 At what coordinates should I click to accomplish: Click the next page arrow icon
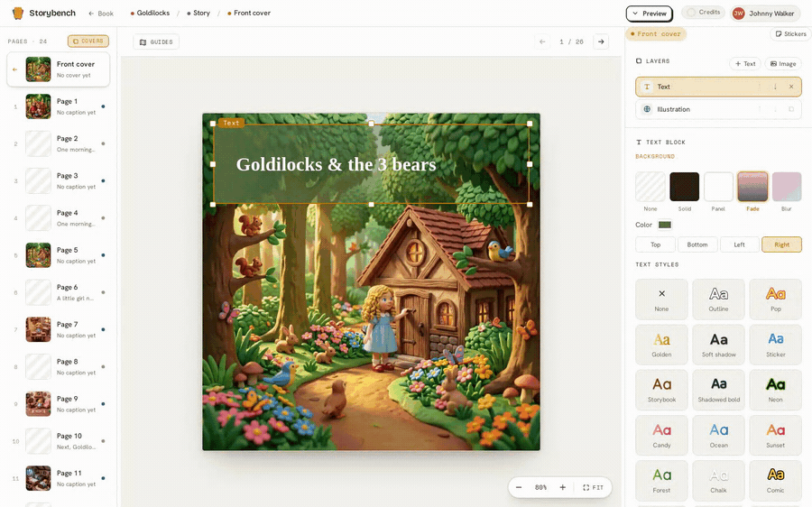coord(601,41)
